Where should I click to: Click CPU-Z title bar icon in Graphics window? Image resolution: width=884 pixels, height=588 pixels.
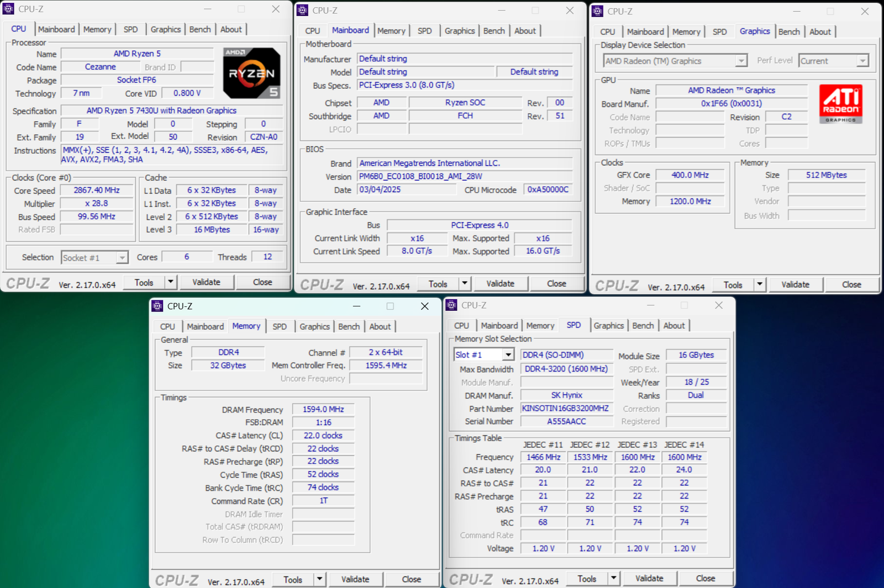pos(597,11)
